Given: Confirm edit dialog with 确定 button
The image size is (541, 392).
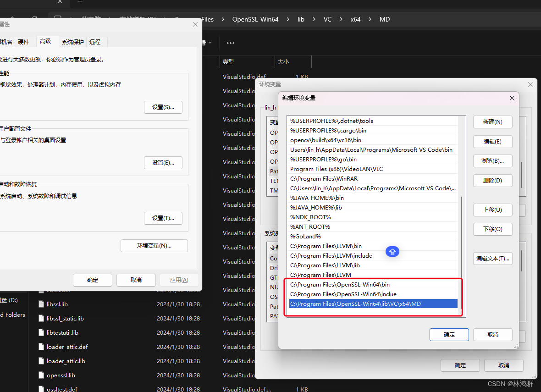Looking at the screenshot, I should click(449, 334).
